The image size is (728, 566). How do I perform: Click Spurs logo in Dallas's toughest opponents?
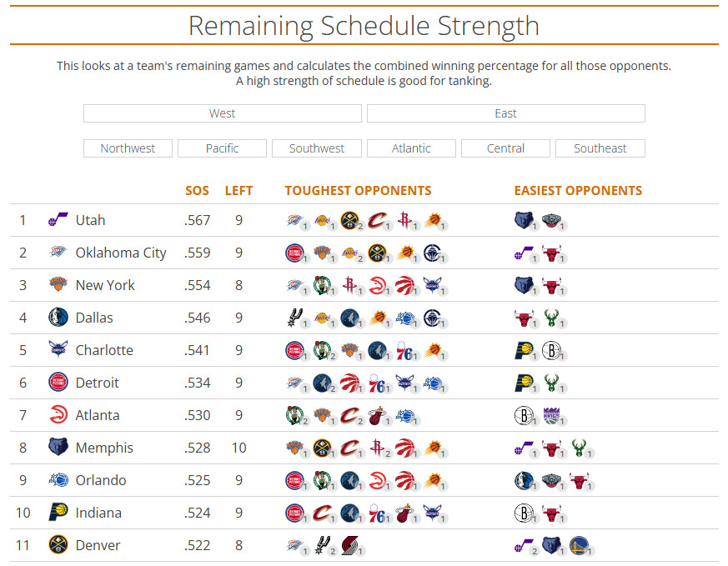tap(294, 318)
